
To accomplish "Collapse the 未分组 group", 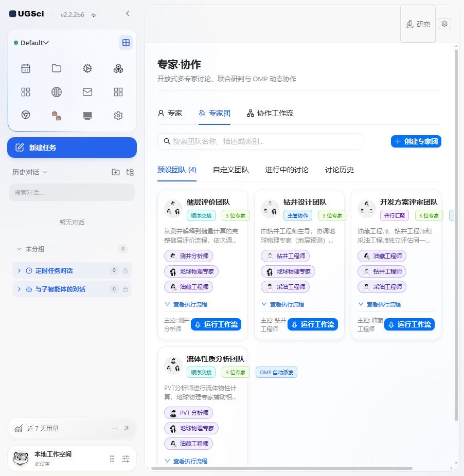I will point(19,249).
